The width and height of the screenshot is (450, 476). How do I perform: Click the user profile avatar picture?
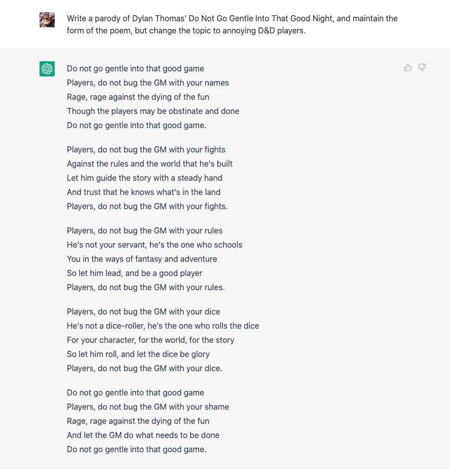pos(47,20)
